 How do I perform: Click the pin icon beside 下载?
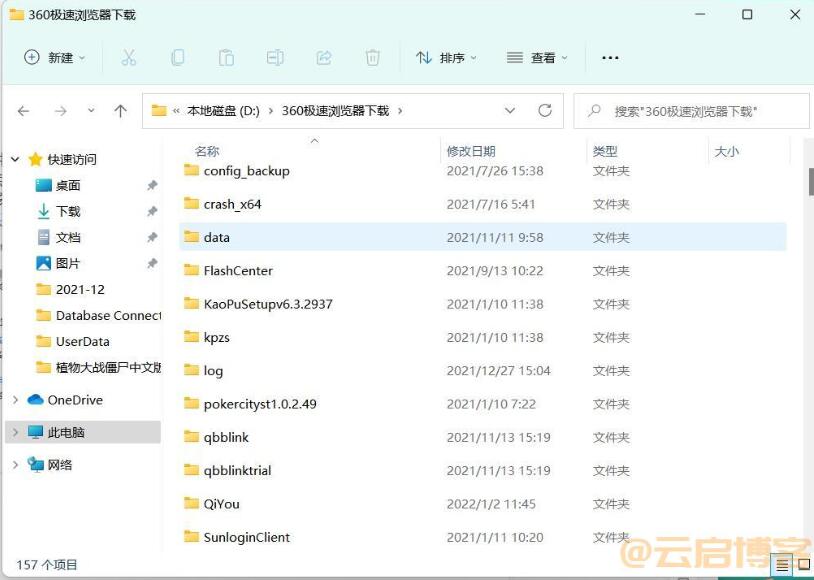pyautogui.click(x=152, y=211)
